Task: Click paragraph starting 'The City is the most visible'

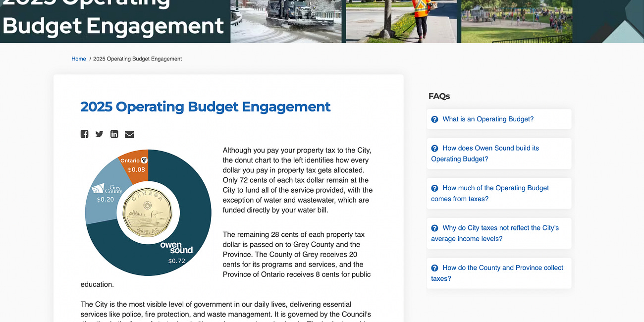Action: point(226,311)
